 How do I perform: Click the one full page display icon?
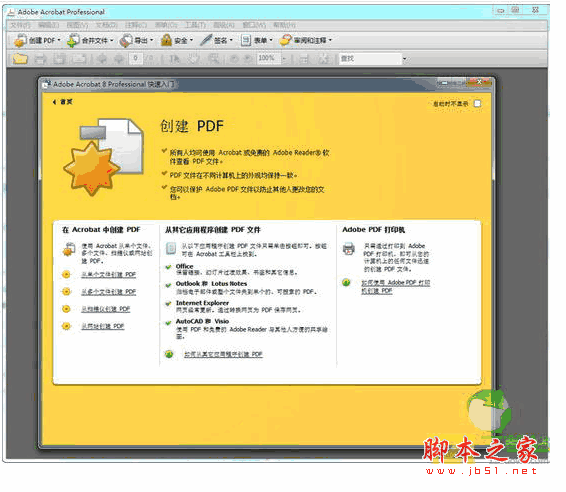(323, 58)
